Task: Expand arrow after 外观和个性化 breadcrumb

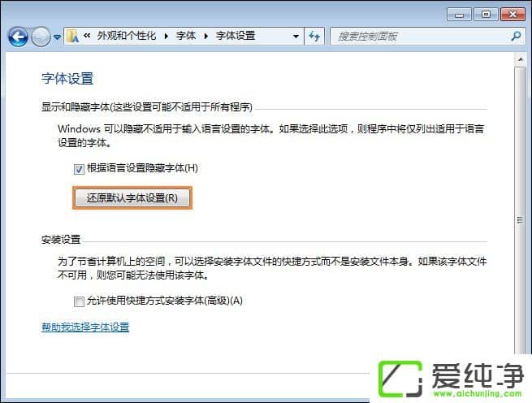Action: 167,36
